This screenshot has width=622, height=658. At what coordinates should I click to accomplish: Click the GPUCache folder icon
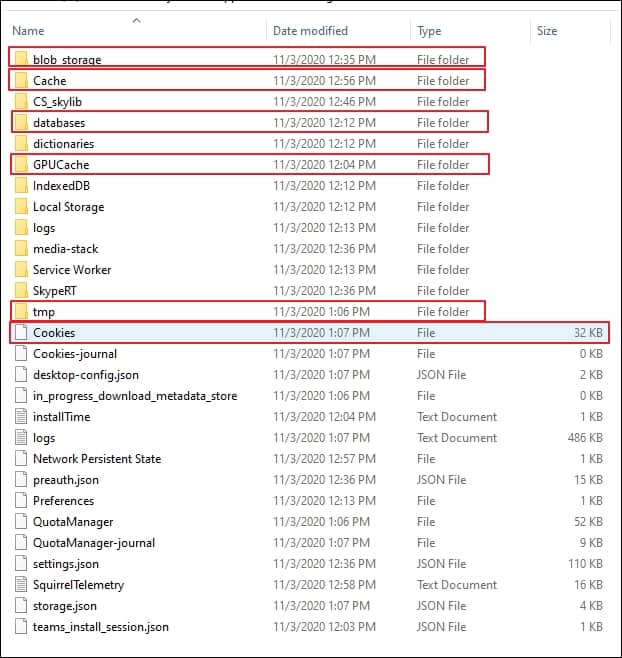20,164
